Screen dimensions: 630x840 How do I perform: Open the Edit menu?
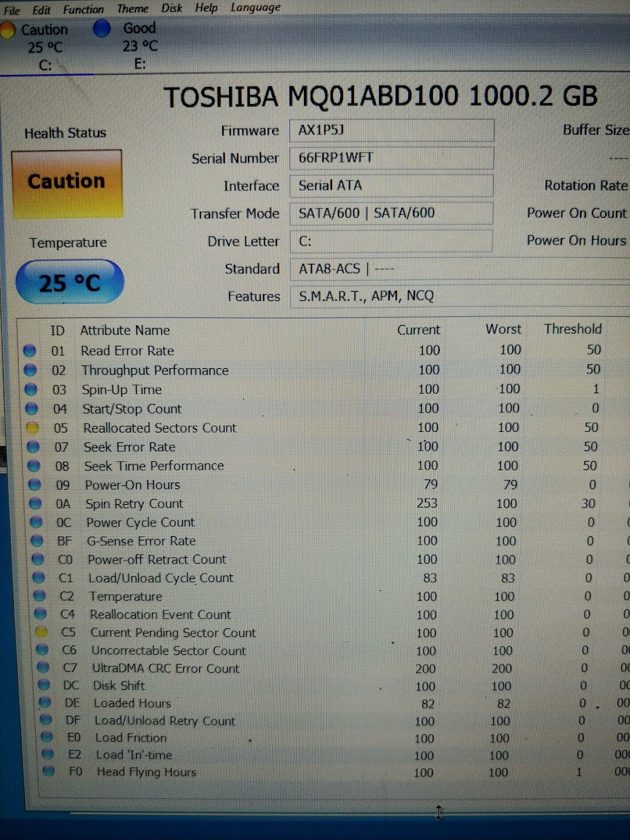(41, 10)
